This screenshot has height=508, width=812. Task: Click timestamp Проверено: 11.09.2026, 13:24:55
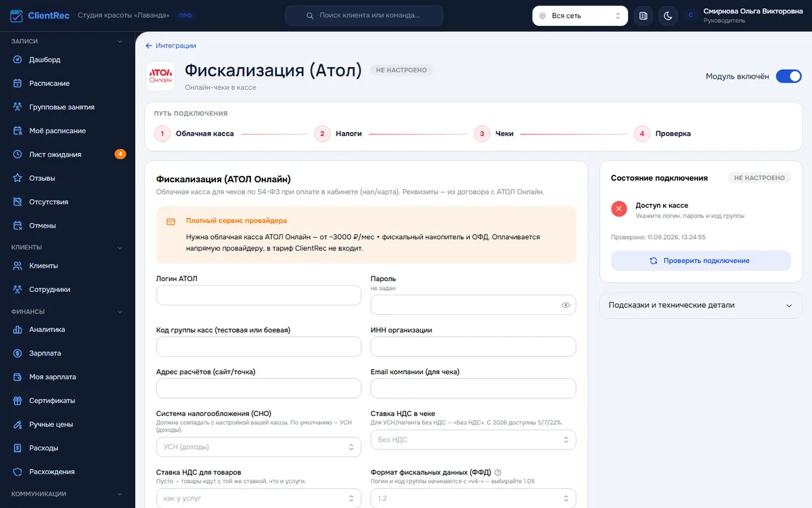tap(658, 238)
